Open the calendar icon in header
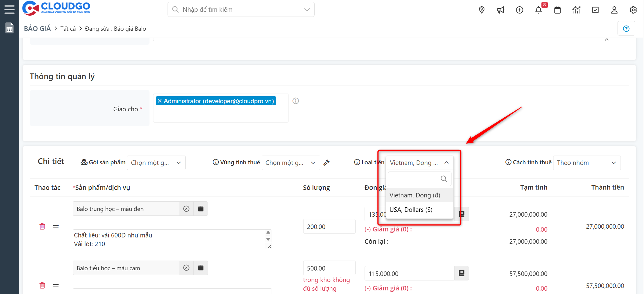The height and width of the screenshot is (294, 644). (557, 10)
